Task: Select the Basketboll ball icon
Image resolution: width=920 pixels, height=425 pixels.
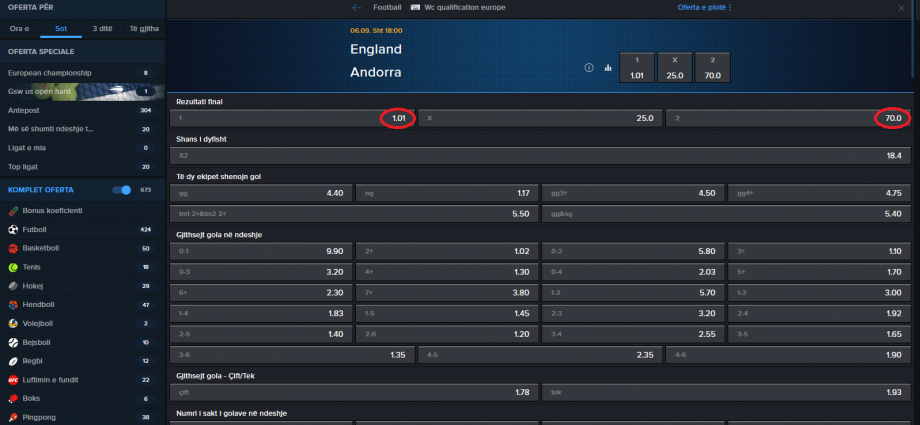Action: click(x=13, y=248)
